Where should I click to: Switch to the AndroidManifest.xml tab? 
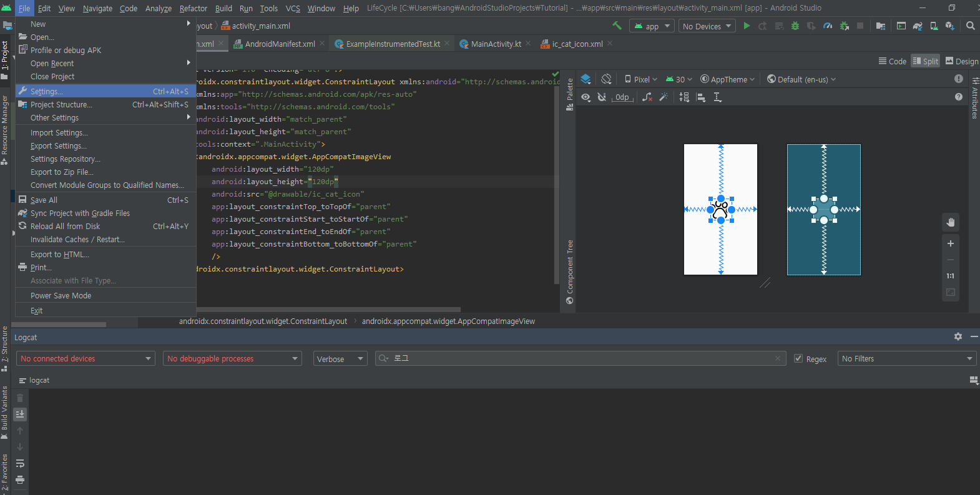[x=280, y=44]
